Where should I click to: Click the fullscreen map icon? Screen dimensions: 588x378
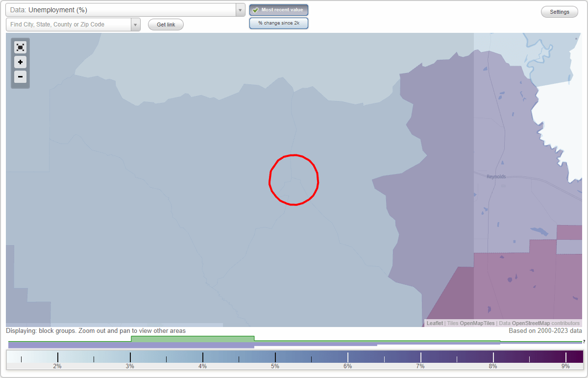[x=20, y=48]
